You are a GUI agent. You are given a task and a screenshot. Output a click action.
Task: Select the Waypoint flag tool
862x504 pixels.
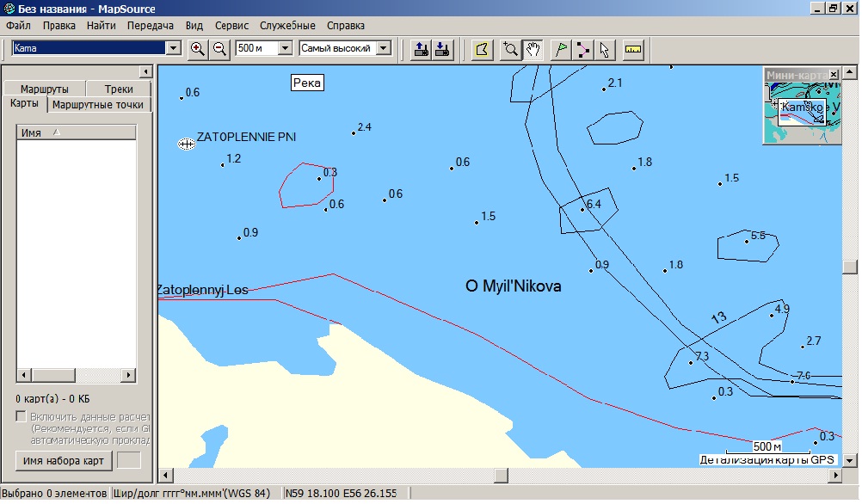pos(561,49)
